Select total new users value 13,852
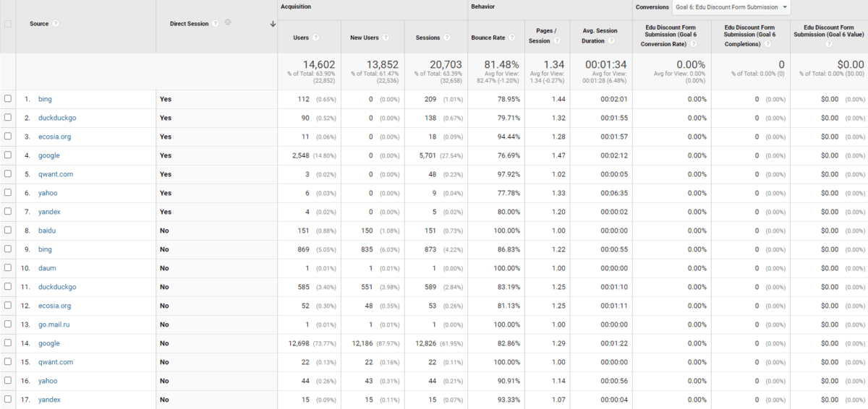Screen dimensions: 868x409 click(x=383, y=64)
